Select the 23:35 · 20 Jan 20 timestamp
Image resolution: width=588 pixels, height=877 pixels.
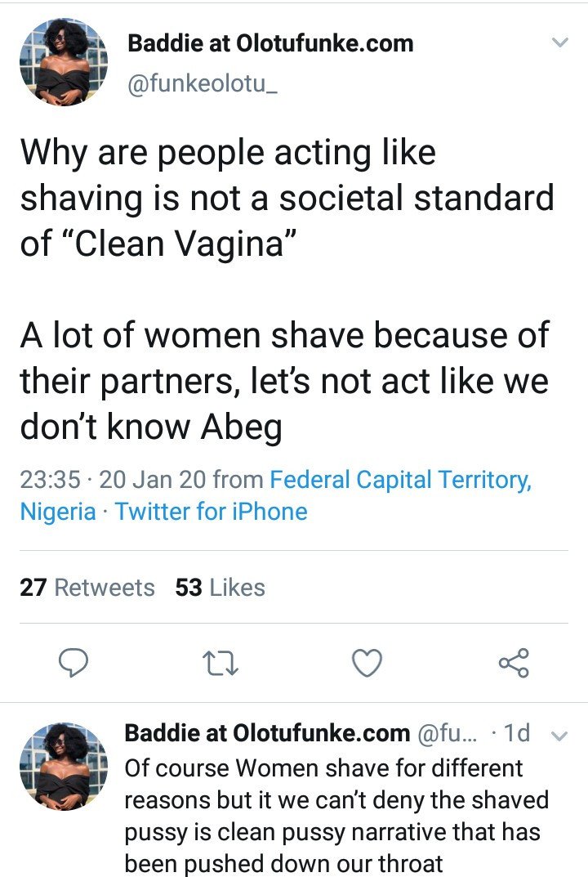(x=113, y=480)
